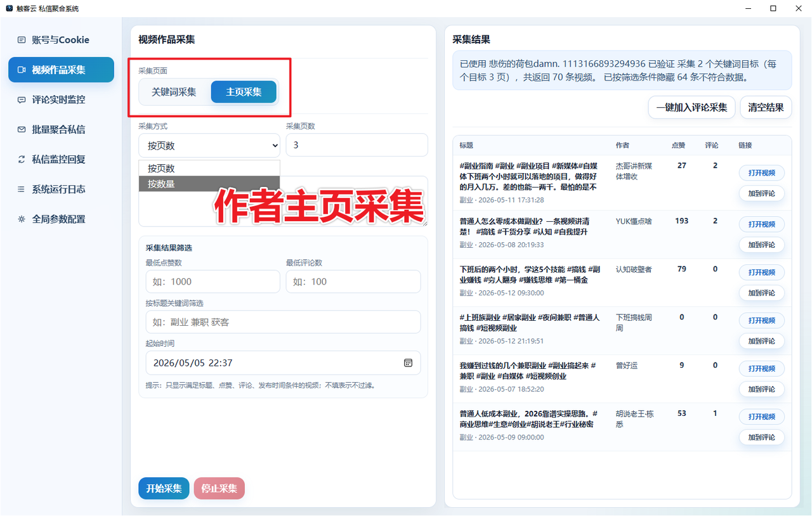Click the envelope icon beside 批量聚合私信

pos(22,129)
